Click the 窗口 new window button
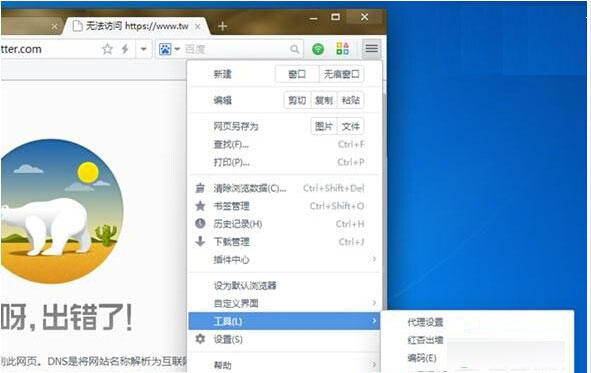The image size is (591, 373). (297, 74)
